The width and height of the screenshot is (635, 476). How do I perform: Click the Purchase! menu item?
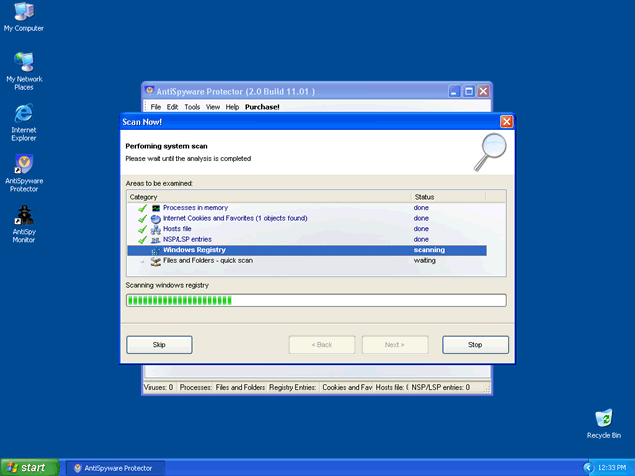[262, 107]
